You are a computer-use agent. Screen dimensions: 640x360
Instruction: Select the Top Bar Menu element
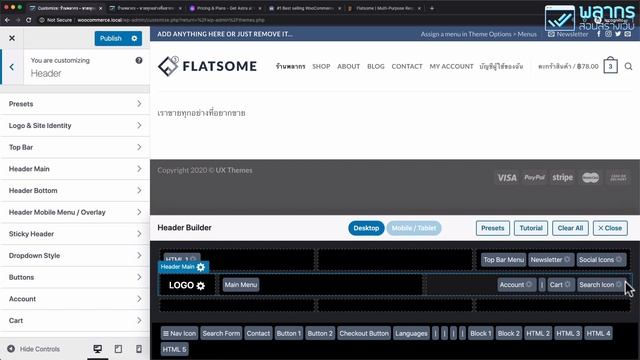[x=503, y=260]
